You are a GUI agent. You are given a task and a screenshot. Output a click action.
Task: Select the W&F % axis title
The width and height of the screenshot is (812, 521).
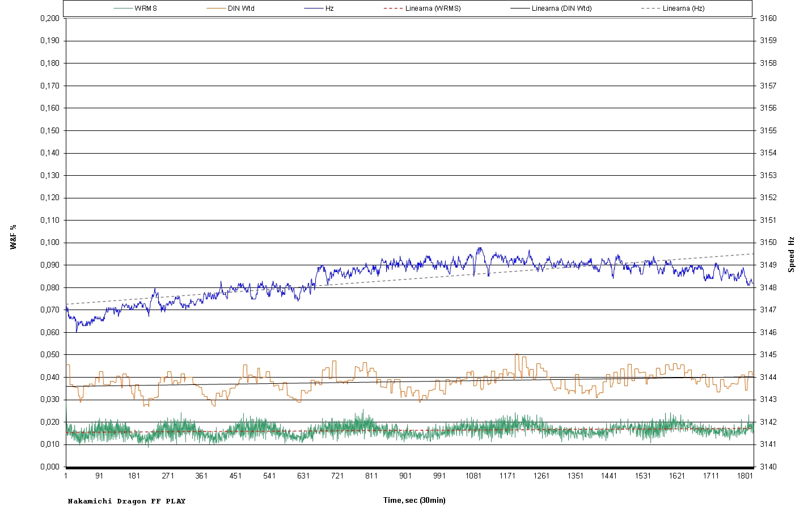(x=14, y=237)
